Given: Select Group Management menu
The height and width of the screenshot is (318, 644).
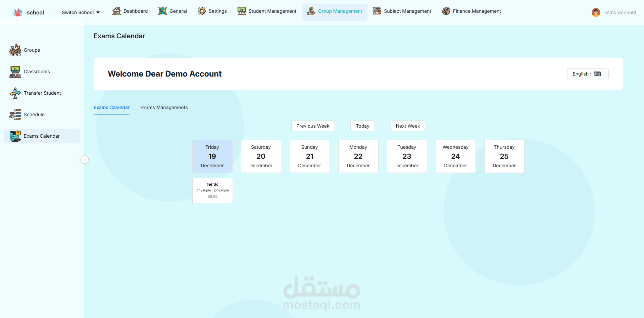Looking at the screenshot, I should point(334,12).
